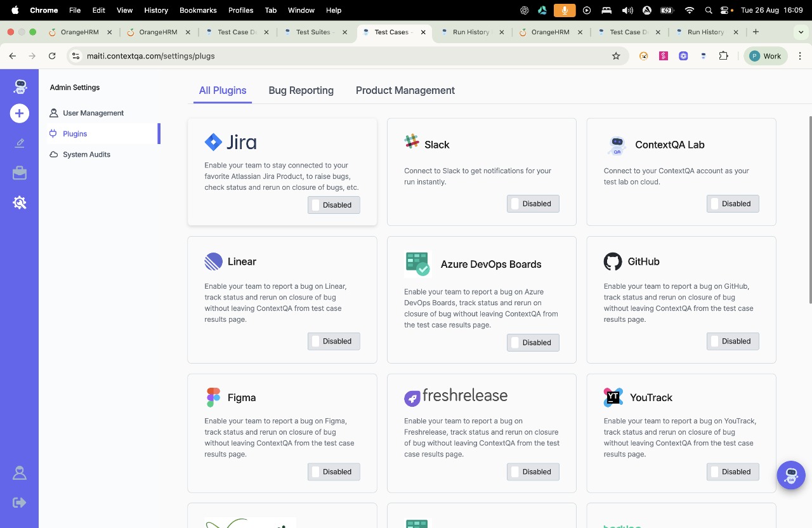This screenshot has width=812, height=528.
Task: Open the briefcase icon in left sidebar
Action: [x=20, y=173]
